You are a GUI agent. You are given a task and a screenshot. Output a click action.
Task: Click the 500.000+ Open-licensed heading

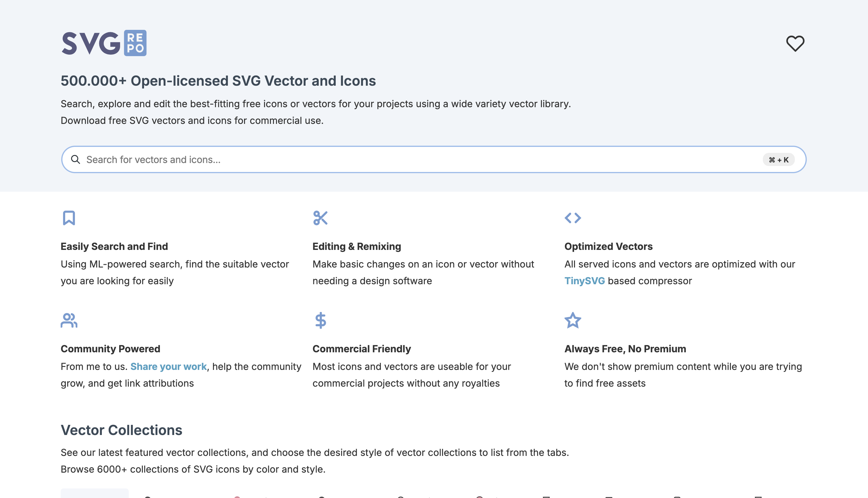[x=218, y=81]
